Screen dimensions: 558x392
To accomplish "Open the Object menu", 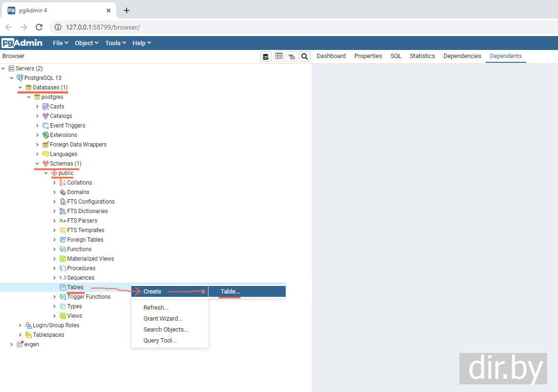I will 87,43.
